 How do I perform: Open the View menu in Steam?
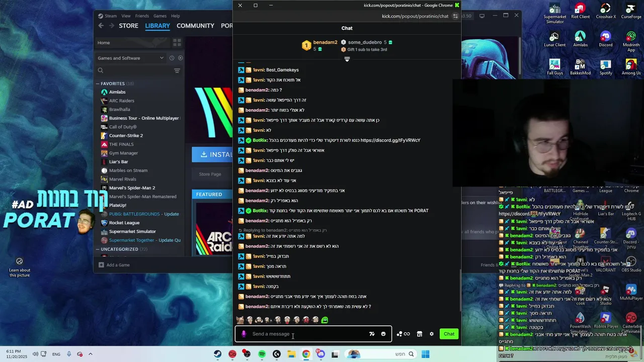pyautogui.click(x=126, y=16)
